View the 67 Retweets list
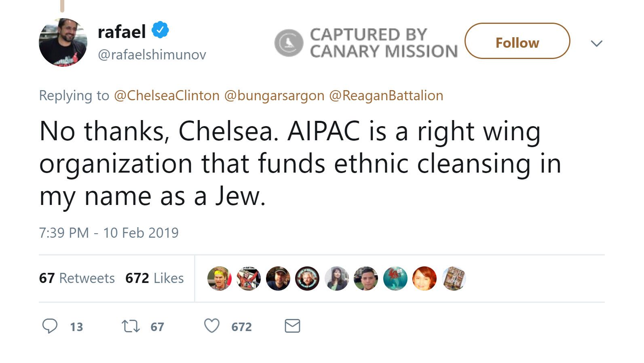 tap(77, 278)
